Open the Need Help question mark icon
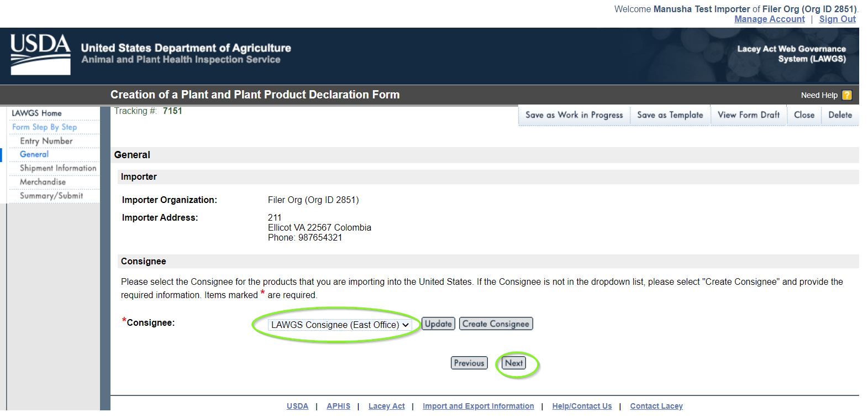 click(x=846, y=95)
